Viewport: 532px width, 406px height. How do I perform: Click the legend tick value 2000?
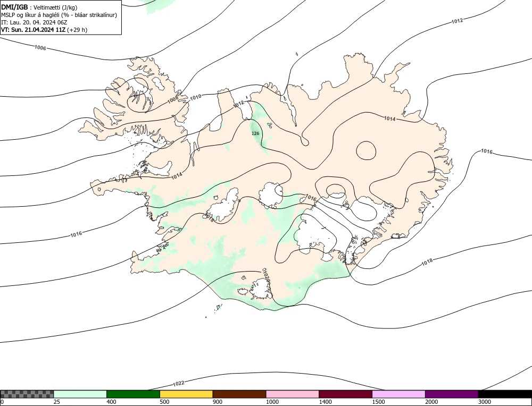tap(431, 402)
